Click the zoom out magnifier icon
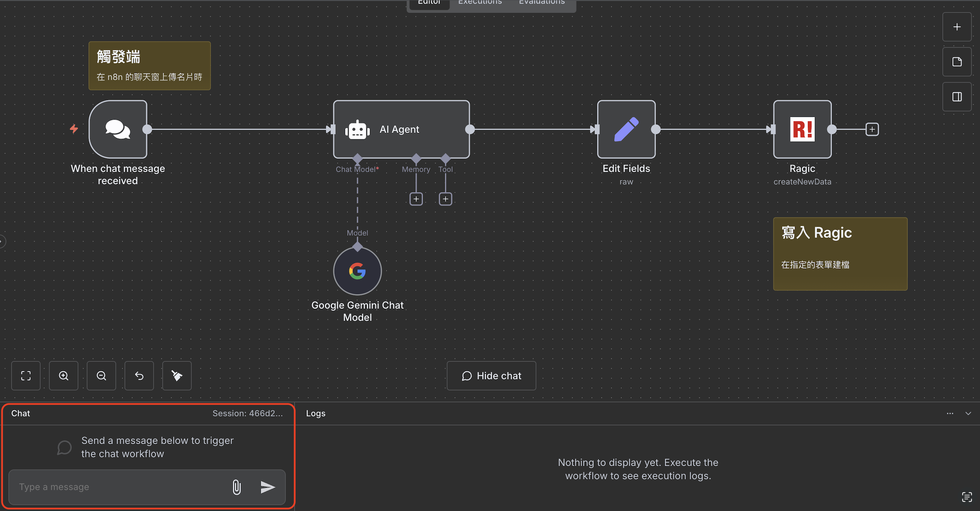 101,376
